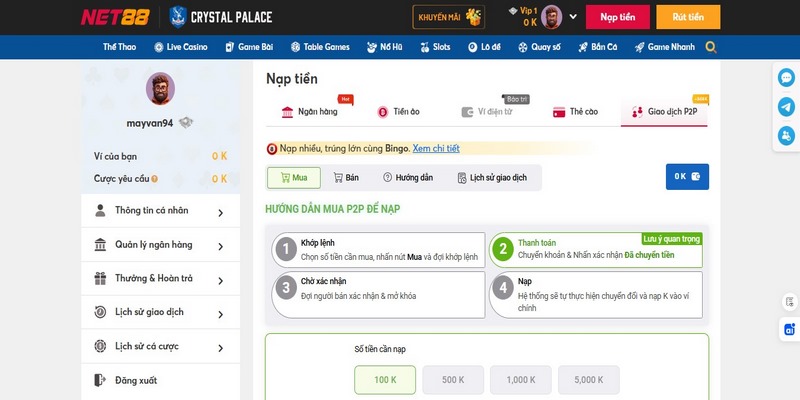Switch to the Tiền ảo tab
The width and height of the screenshot is (800, 400).
398,112
